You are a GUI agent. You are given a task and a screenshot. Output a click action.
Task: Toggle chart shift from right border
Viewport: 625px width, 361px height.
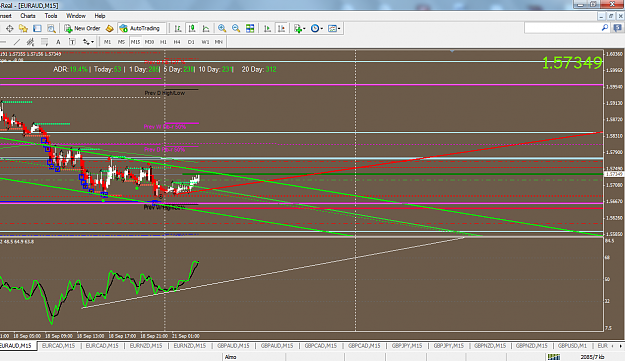pos(281,28)
